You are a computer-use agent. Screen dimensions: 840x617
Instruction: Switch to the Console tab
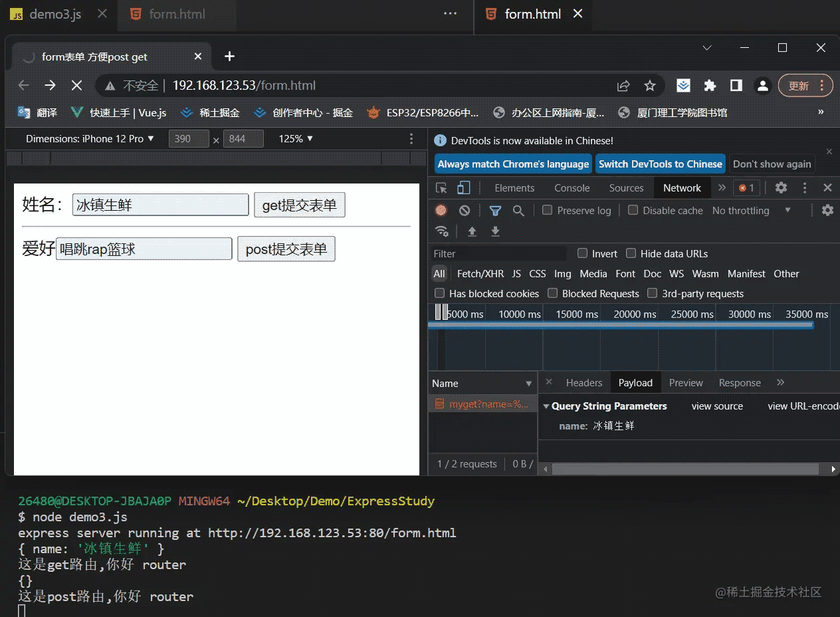tap(572, 188)
